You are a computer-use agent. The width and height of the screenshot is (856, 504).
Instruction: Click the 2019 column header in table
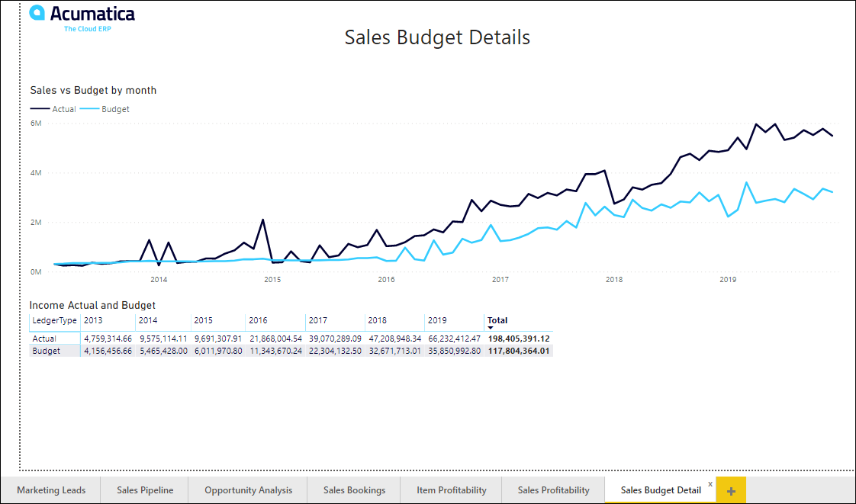coord(436,320)
